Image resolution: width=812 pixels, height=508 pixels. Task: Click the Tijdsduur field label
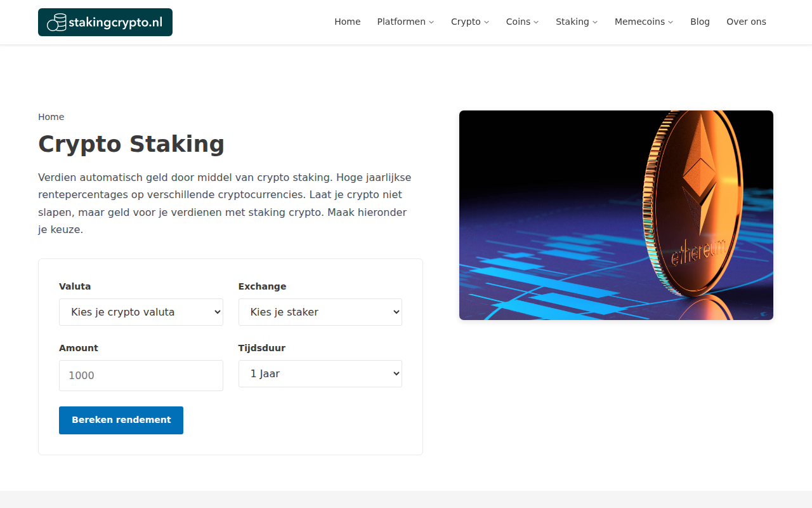tap(262, 348)
